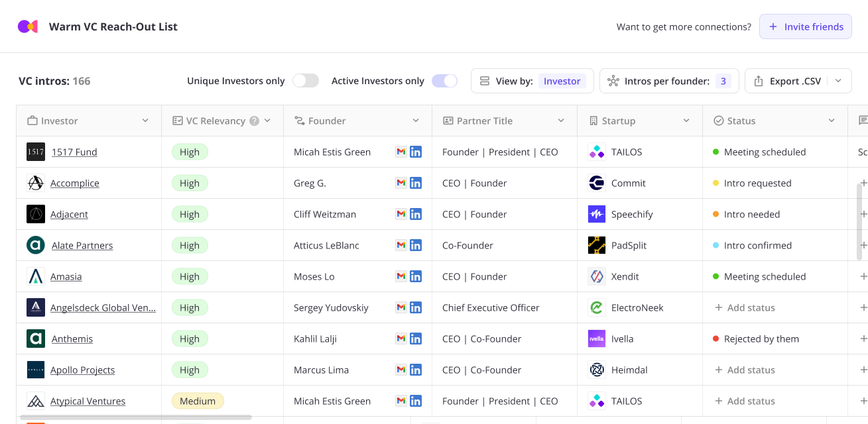Screen dimensions: 868x424
Task: Open the Anthemis investor link
Action: pos(72,339)
